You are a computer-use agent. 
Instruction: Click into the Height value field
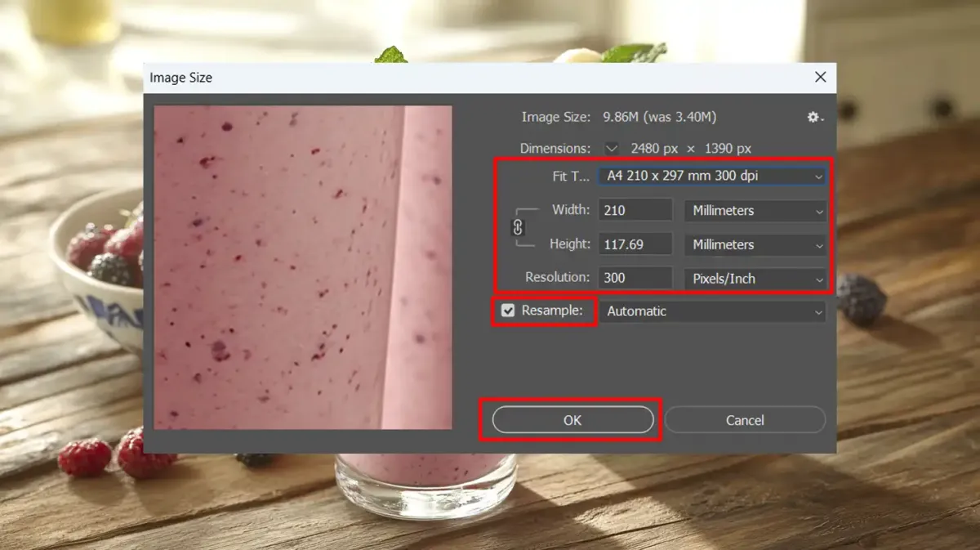[635, 244]
